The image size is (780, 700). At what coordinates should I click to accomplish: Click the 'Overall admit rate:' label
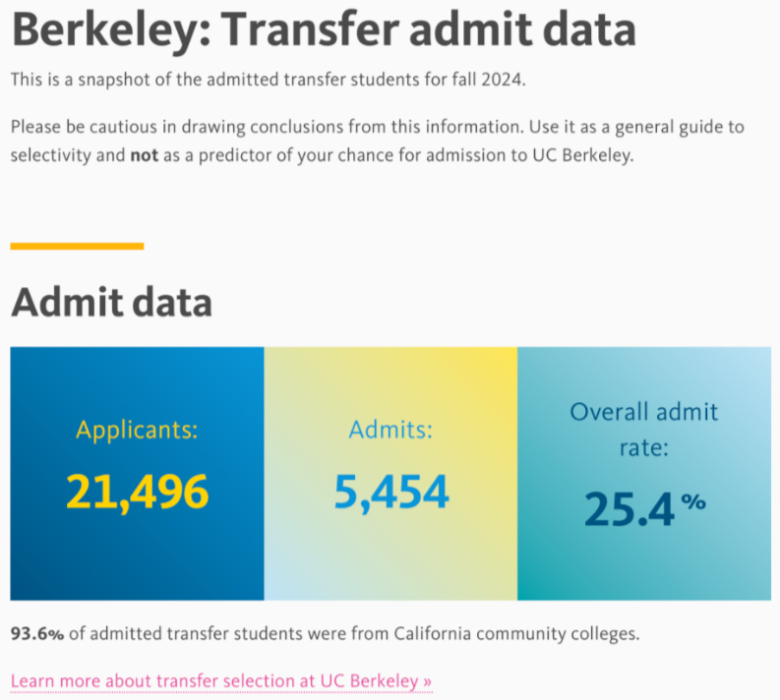(x=643, y=429)
